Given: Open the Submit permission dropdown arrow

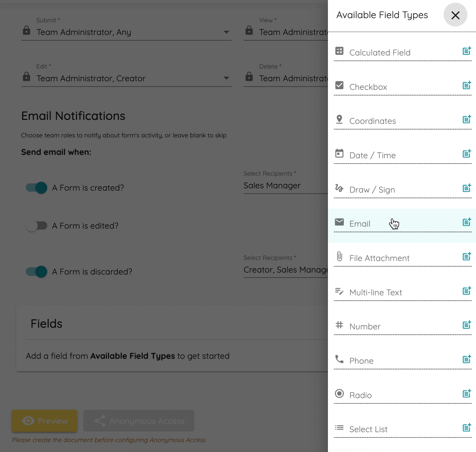Looking at the screenshot, I should click(226, 32).
